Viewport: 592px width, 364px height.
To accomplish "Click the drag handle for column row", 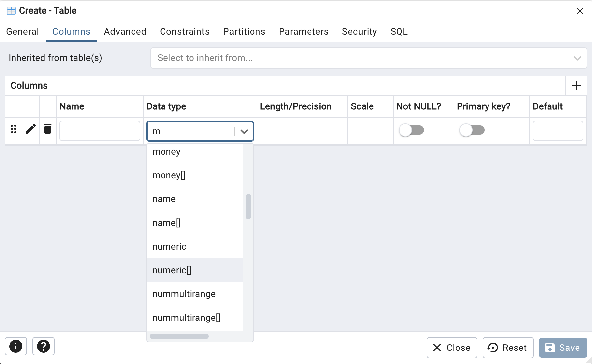I will [14, 129].
